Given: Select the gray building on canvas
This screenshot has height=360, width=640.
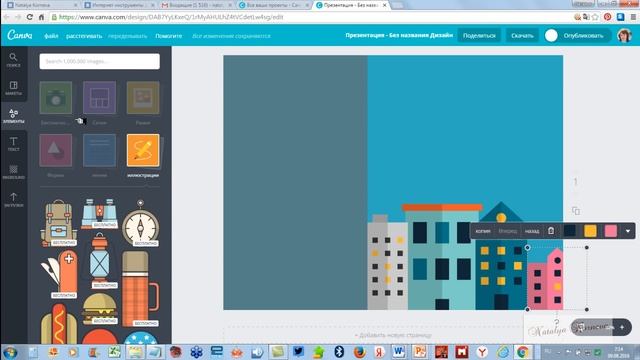Looking at the screenshot, I should (387, 262).
